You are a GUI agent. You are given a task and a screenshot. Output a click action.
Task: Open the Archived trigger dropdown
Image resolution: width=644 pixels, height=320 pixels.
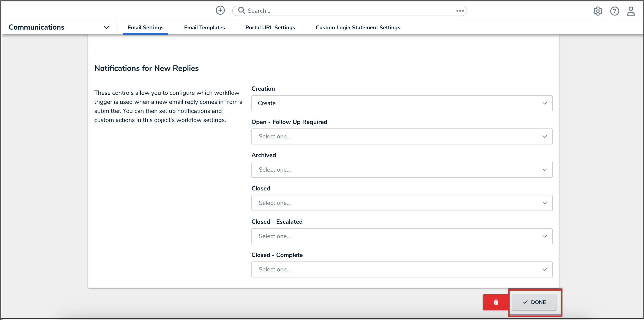pos(401,170)
